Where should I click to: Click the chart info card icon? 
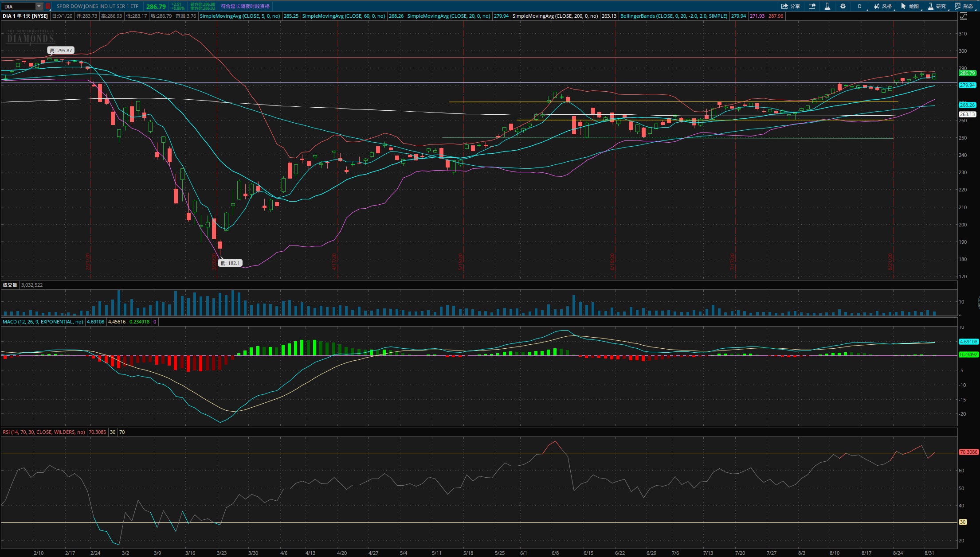tap(812, 6)
